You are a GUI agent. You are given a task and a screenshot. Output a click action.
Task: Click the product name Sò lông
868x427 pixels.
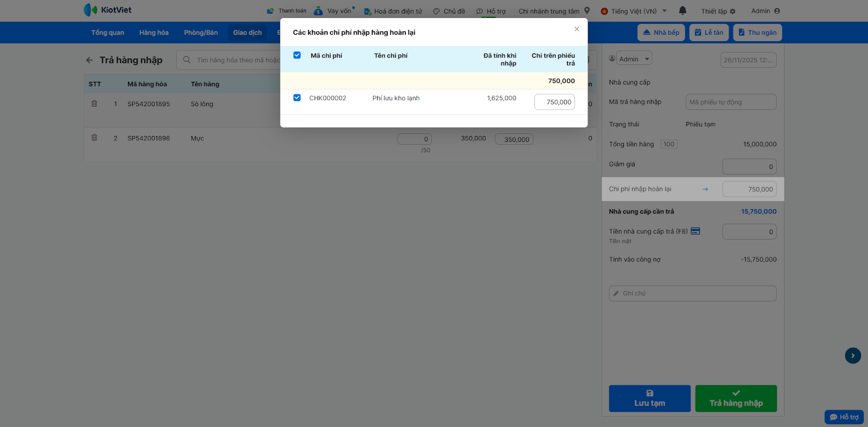202,104
